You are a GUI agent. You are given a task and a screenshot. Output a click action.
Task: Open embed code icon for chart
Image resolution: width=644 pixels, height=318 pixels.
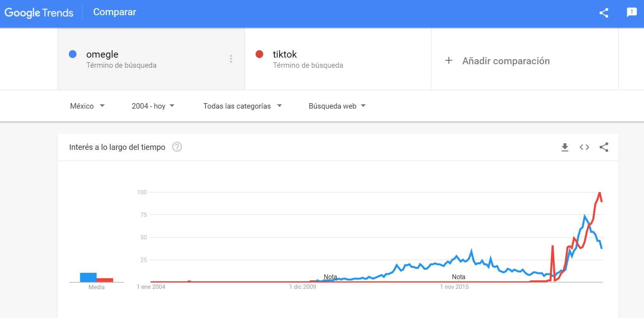584,147
